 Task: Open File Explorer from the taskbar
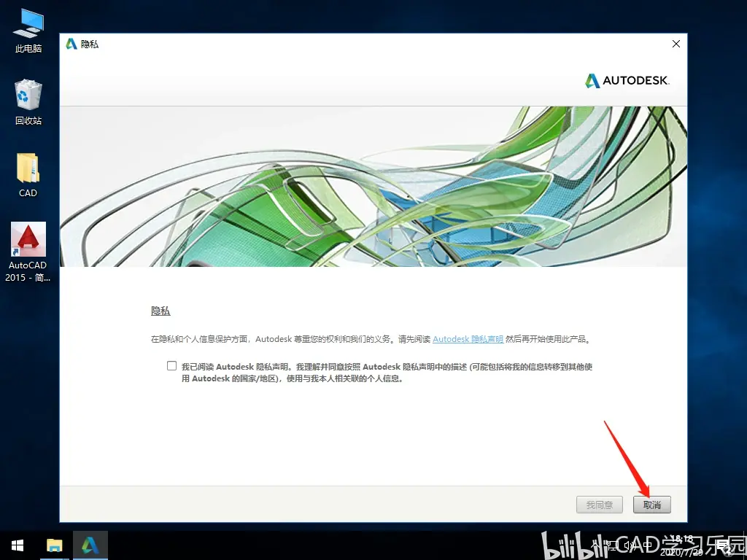(54, 545)
